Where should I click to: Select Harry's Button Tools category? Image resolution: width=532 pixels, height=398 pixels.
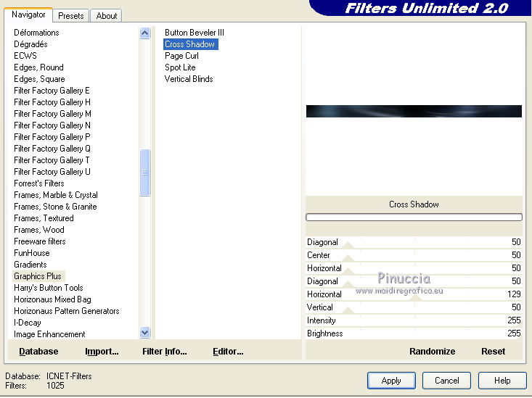pyautogui.click(x=49, y=288)
